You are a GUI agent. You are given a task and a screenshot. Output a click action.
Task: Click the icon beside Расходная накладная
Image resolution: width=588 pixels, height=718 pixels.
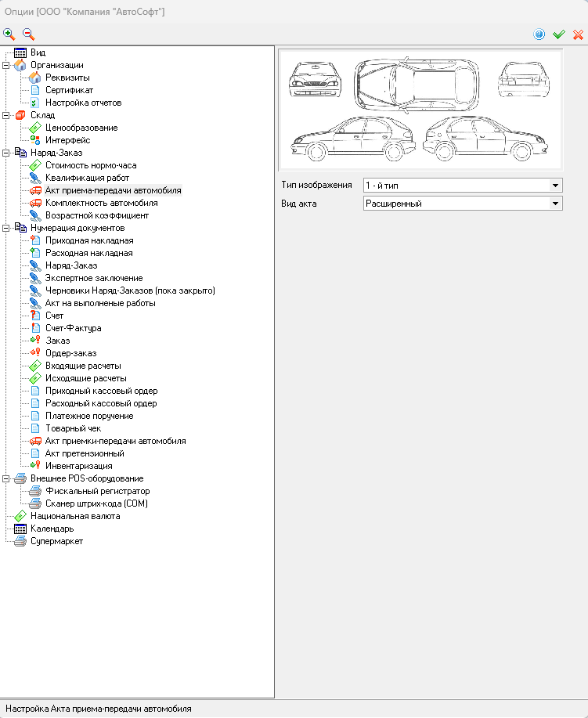[34, 253]
